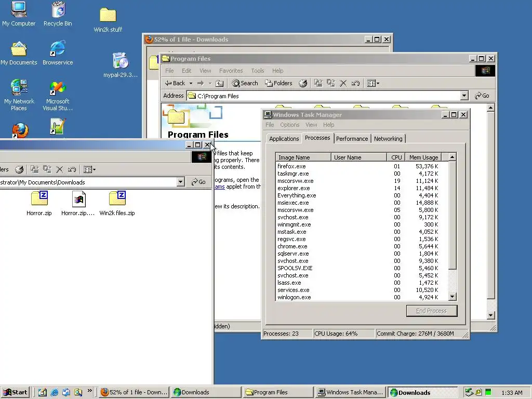The image size is (532, 399).
Task: Click Back in Program Files toolbar
Action: coord(175,83)
